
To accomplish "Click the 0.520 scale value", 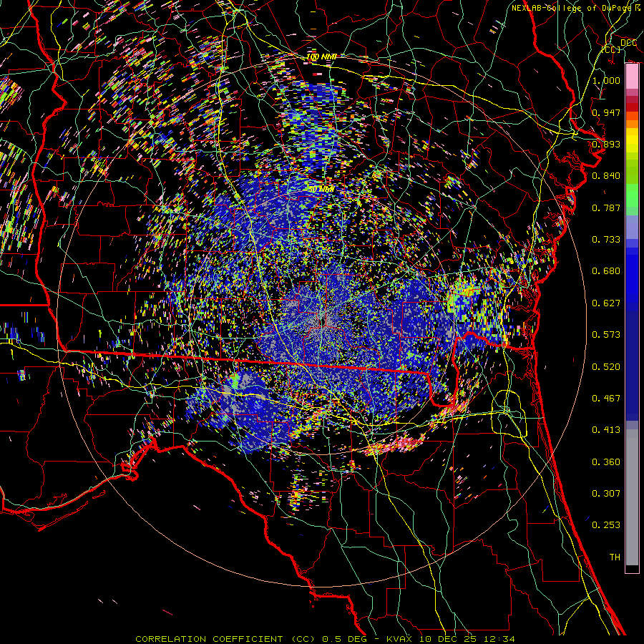I will 606,367.
